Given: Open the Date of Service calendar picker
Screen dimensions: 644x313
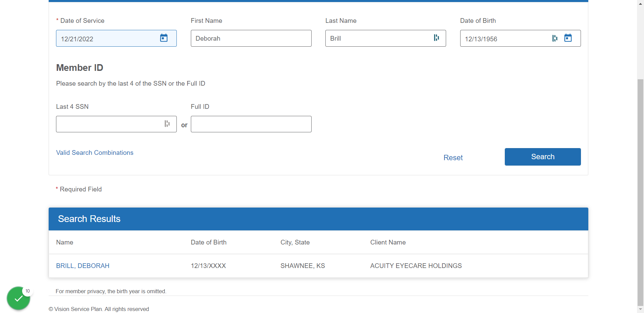Looking at the screenshot, I should 164,38.
